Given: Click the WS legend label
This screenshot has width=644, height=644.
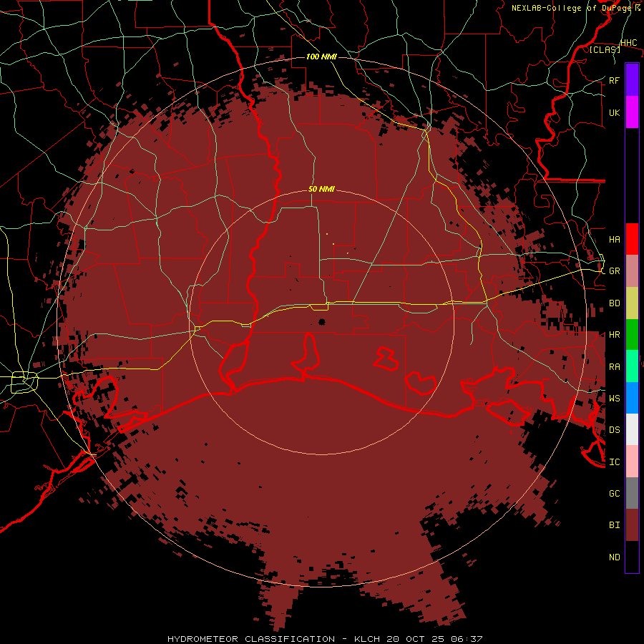Looking at the screenshot, I should [615, 399].
